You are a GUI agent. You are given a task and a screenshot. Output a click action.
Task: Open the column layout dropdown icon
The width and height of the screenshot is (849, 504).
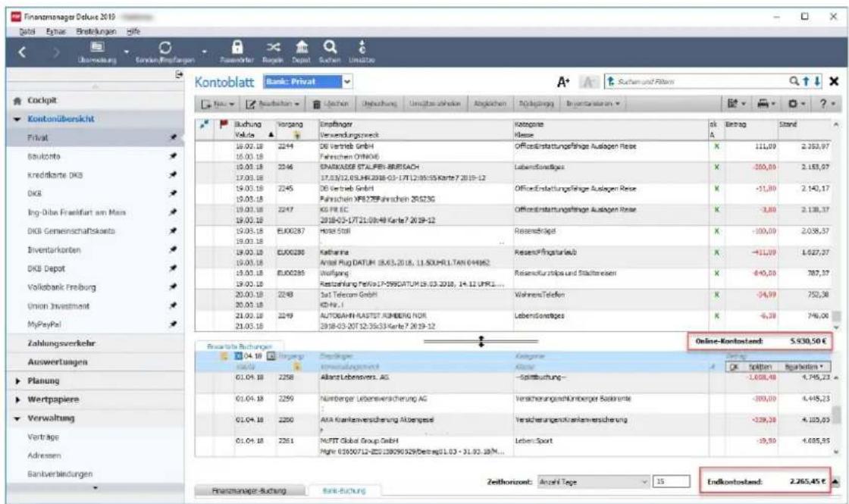point(736,103)
